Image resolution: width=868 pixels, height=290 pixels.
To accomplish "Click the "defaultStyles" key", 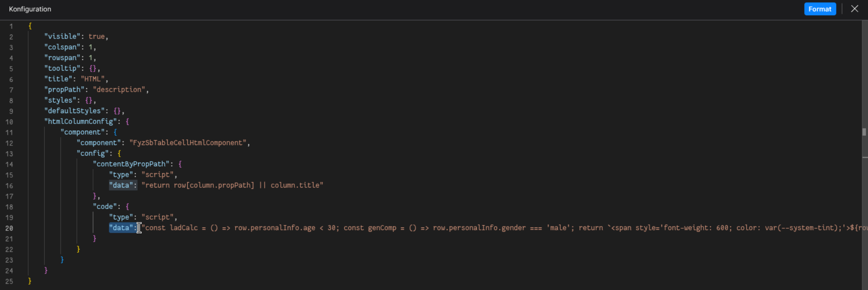I will coord(74,111).
